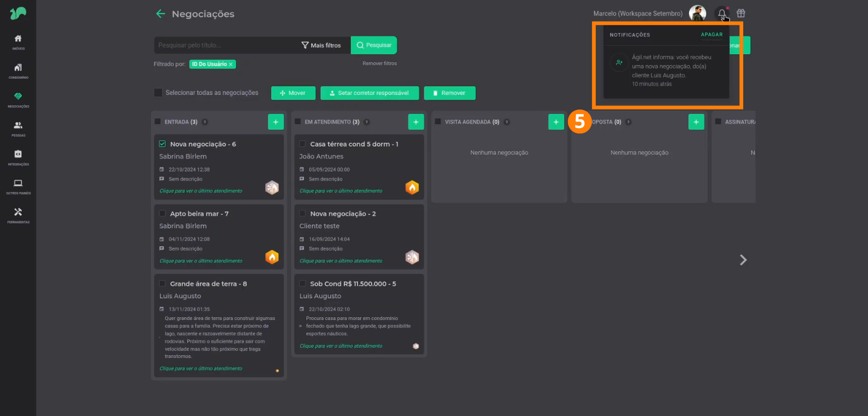Open the Condomínio sidebar icon
The height and width of the screenshot is (416, 868).
click(18, 70)
